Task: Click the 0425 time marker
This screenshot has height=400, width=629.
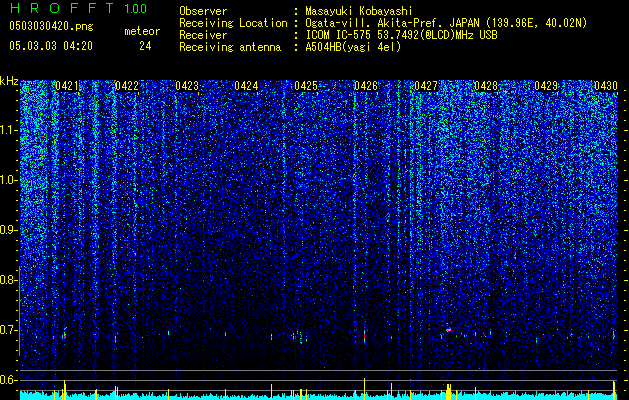Action: click(306, 86)
